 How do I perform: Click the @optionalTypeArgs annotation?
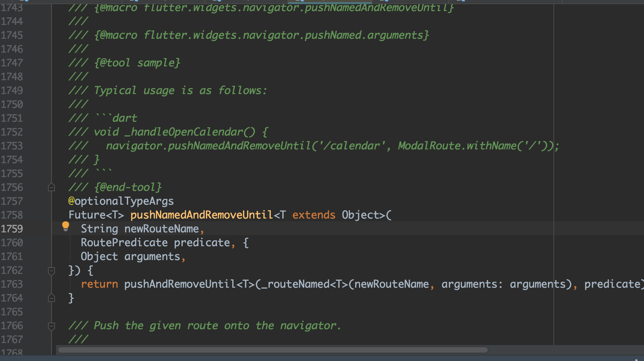click(121, 201)
